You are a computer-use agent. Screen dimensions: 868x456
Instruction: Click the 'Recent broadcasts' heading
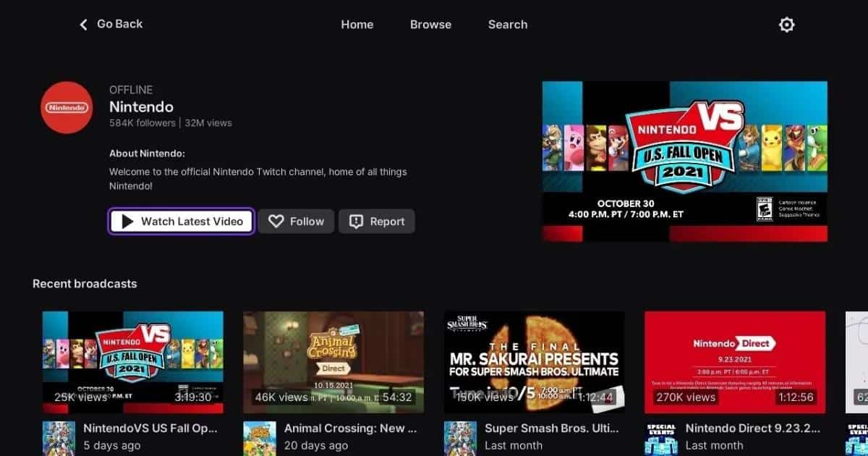click(x=85, y=284)
